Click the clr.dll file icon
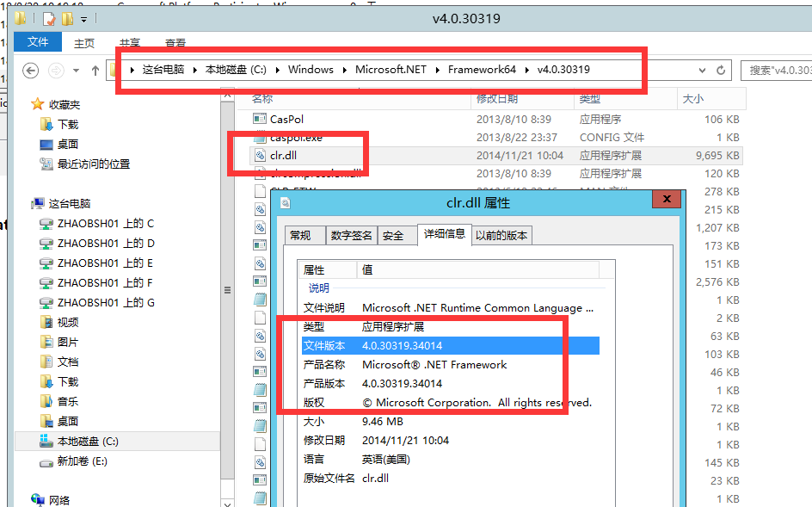 (x=260, y=156)
